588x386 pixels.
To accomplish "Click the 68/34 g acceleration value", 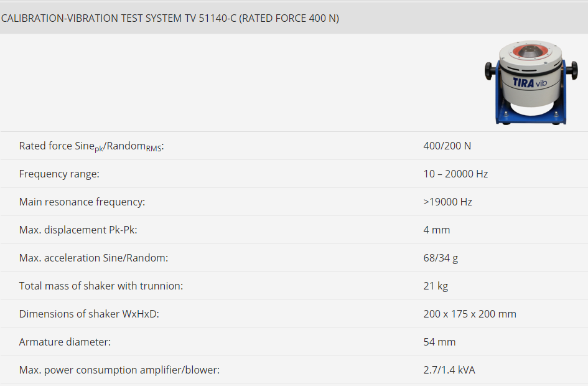I will (x=441, y=258).
